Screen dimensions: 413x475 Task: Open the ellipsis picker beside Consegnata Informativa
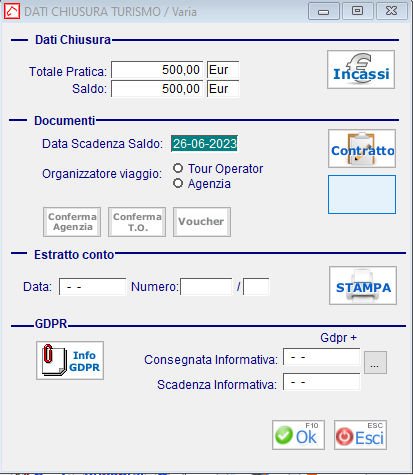(x=375, y=362)
